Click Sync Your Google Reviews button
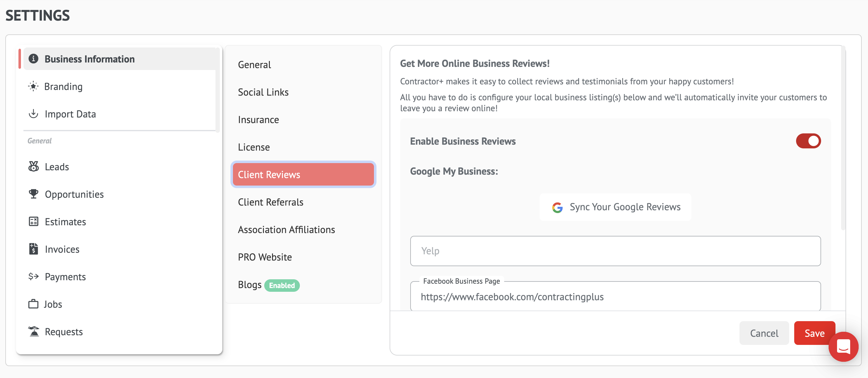The width and height of the screenshot is (868, 378). tap(615, 207)
